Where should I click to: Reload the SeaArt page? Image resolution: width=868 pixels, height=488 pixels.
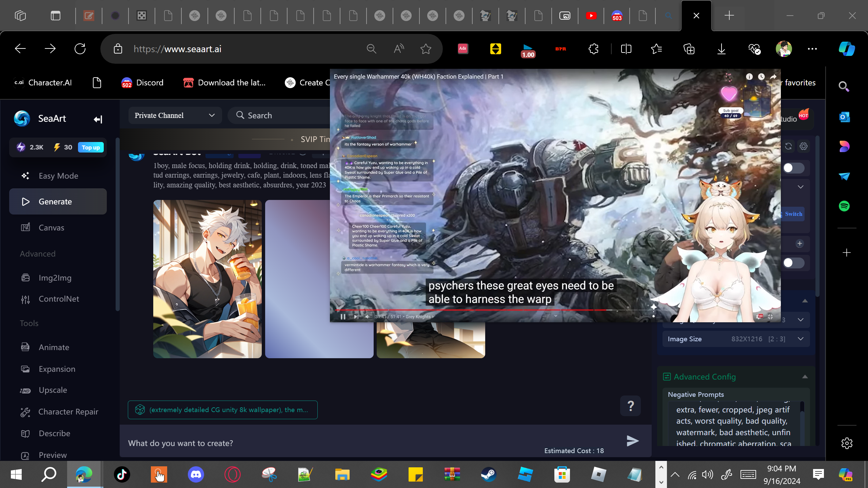coord(80,49)
